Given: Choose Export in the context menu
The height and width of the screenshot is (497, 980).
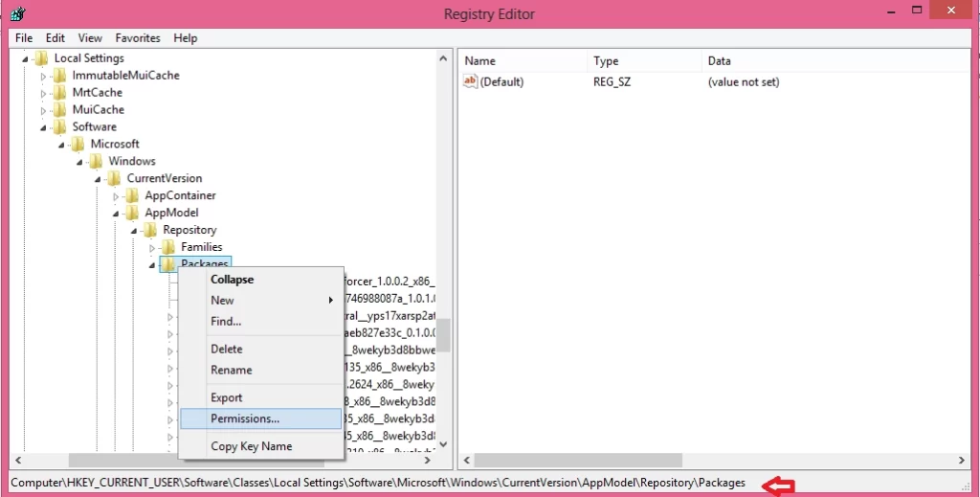Looking at the screenshot, I should tap(261, 397).
